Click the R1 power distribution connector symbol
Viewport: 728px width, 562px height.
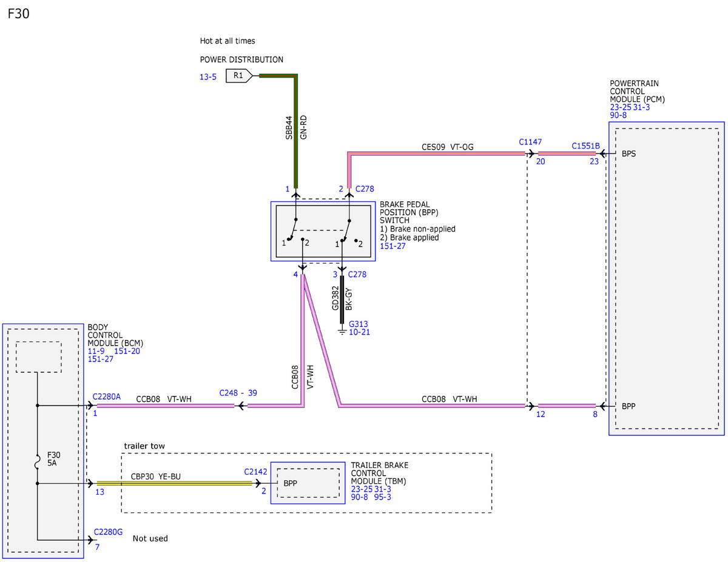coord(239,76)
